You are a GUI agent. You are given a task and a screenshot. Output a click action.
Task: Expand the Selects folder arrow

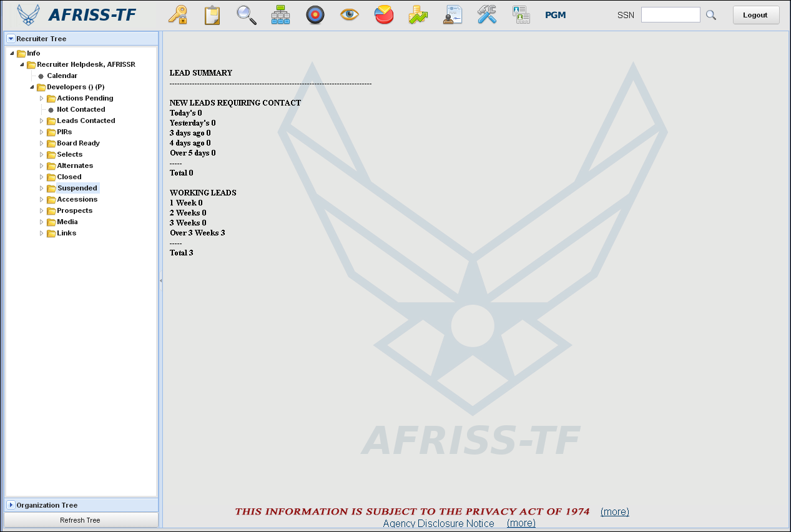(42, 154)
